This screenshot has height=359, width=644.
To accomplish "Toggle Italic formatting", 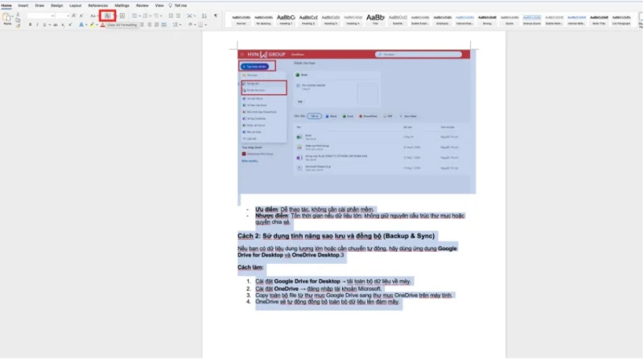I will click(x=37, y=25).
